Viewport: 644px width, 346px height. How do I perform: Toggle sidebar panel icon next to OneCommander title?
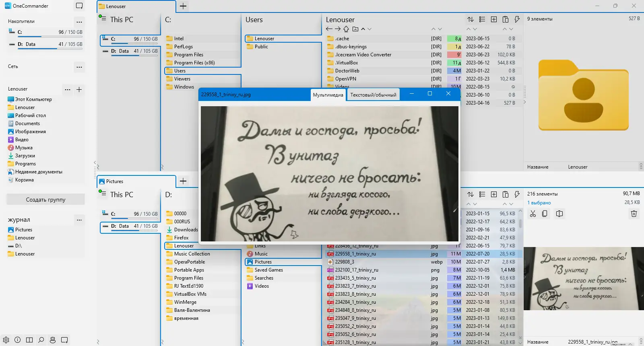pyautogui.click(x=79, y=6)
